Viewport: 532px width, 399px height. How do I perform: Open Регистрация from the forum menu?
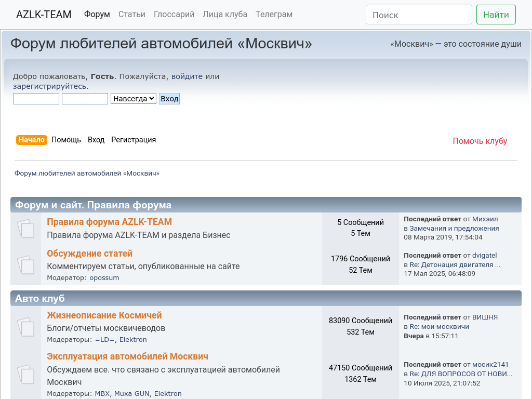click(x=134, y=140)
